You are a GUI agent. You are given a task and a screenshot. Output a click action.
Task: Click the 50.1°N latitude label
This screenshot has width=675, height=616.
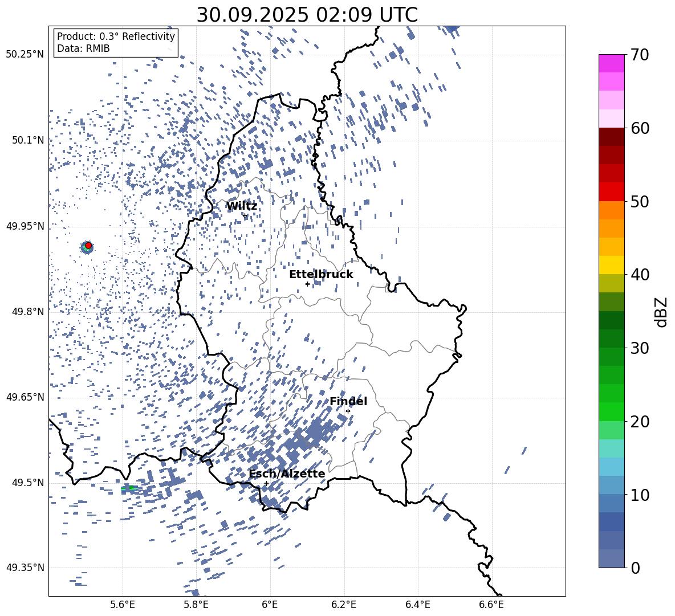[x=28, y=140]
